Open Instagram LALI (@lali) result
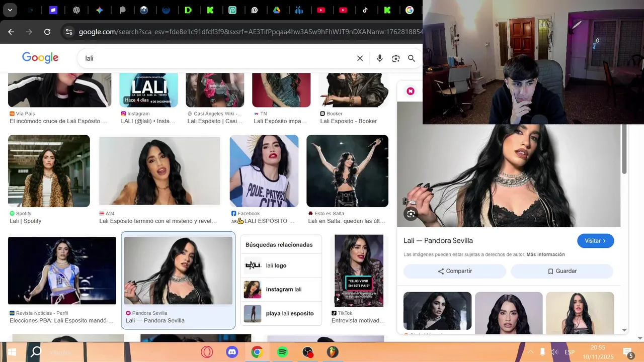 pos(148,121)
